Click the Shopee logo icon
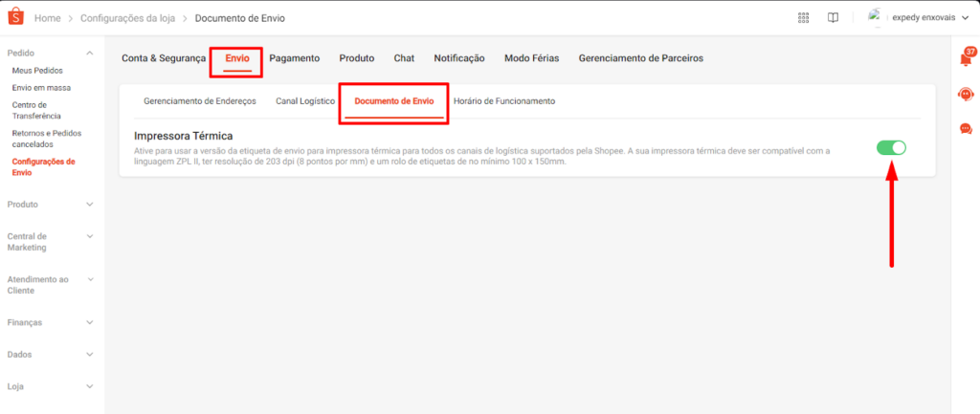Screen dimensions: 980x414 (x=14, y=17)
